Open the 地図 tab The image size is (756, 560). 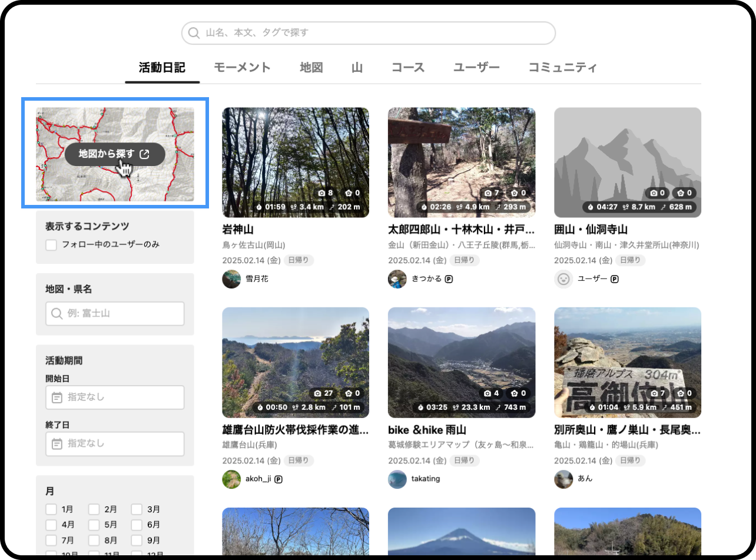[311, 67]
